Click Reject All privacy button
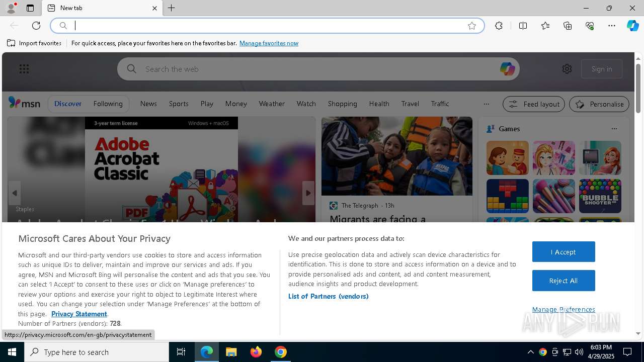The width and height of the screenshot is (644, 362). click(563, 281)
